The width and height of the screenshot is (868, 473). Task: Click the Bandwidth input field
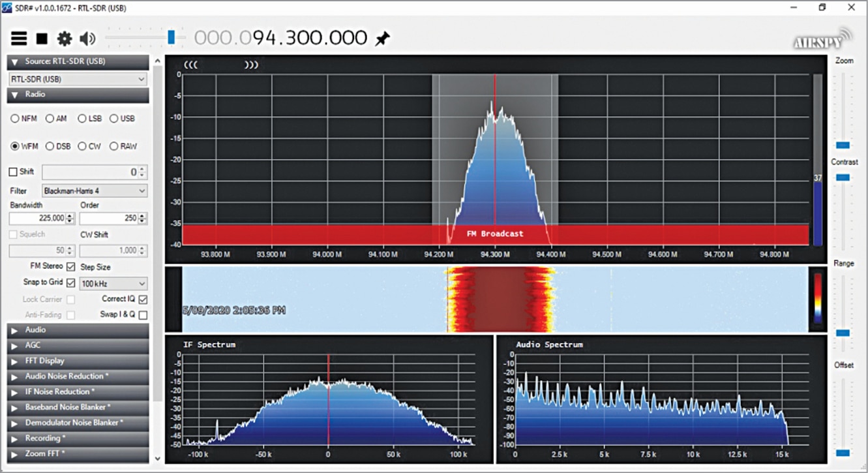coord(37,218)
